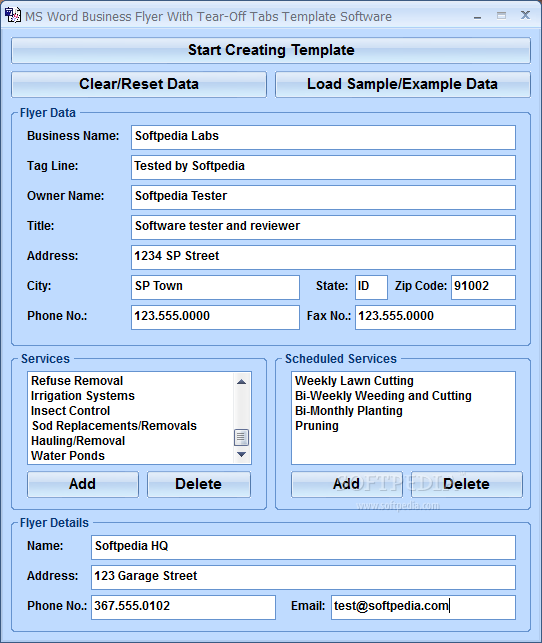
Task: Select the Owner Name input box
Action: (323, 197)
